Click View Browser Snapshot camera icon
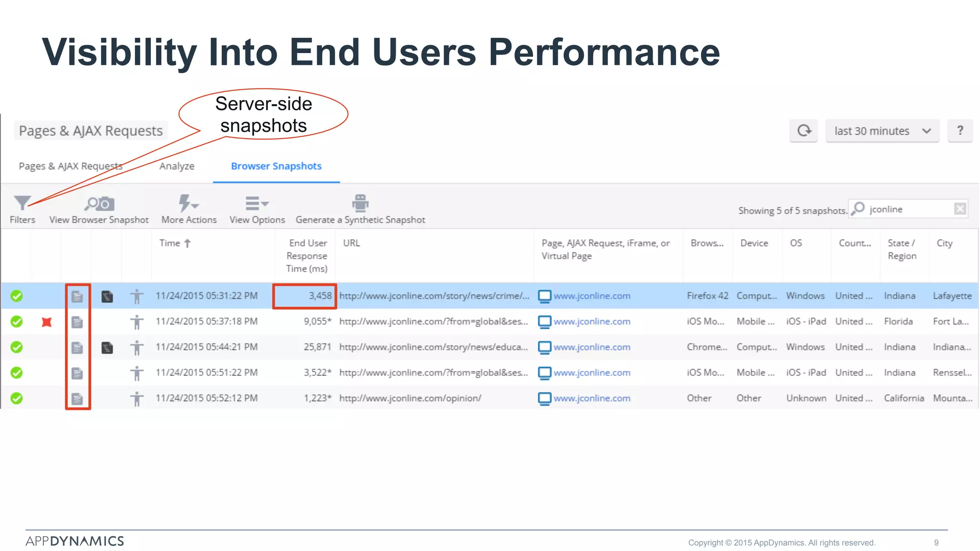Viewport: 980px width, 551px height. [100, 204]
